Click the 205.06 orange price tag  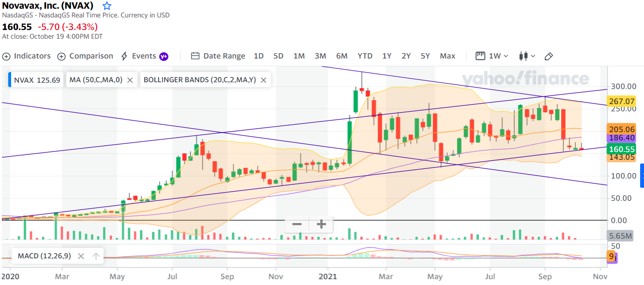coord(622,129)
